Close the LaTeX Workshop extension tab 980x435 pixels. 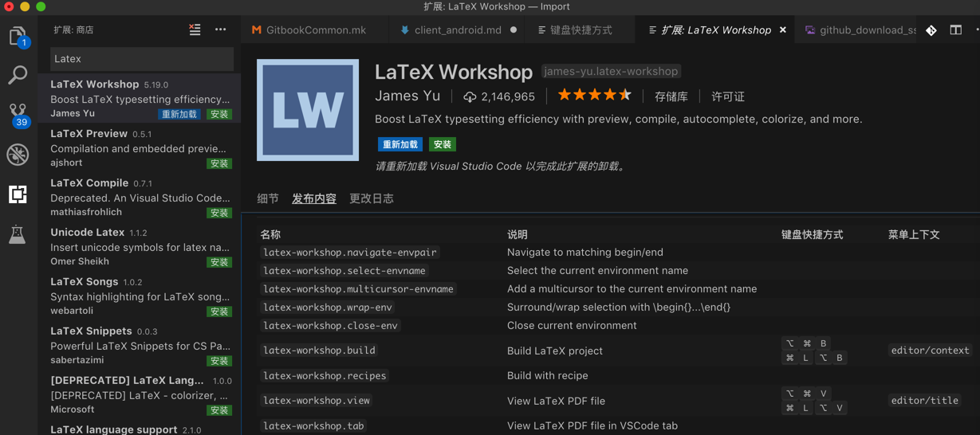pyautogui.click(x=783, y=30)
